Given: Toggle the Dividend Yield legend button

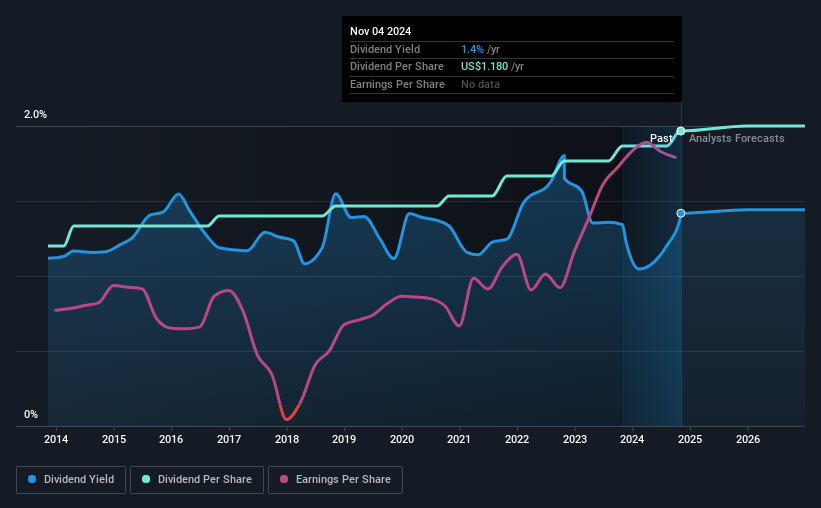Looking at the screenshot, I should click(x=71, y=480).
